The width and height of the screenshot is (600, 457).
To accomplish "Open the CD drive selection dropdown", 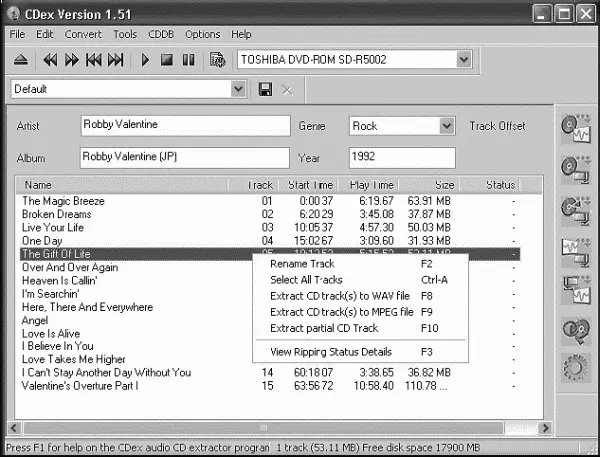I will tap(464, 60).
